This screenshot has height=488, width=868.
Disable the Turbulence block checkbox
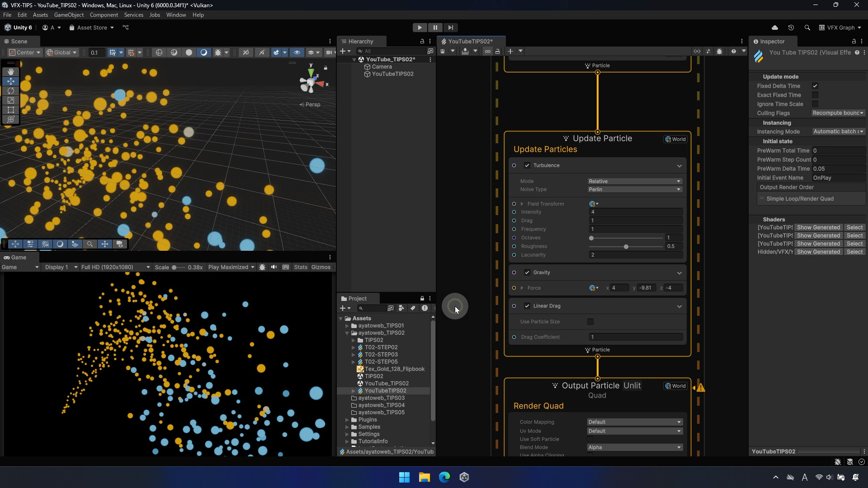pyautogui.click(x=527, y=165)
